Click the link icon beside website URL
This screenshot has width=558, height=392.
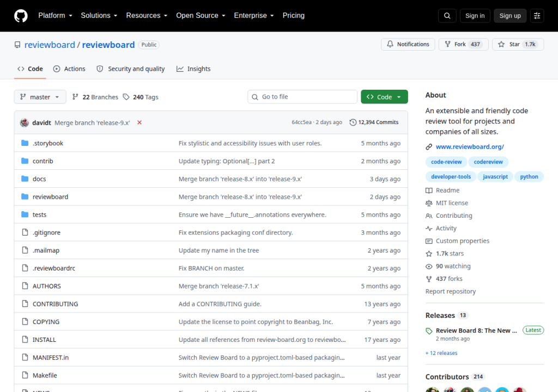point(429,146)
